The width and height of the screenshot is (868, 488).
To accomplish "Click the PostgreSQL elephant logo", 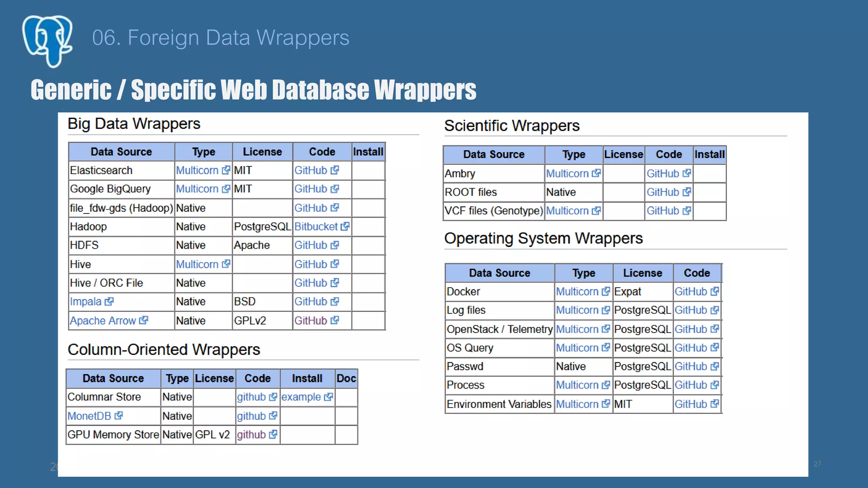I will coord(47,41).
